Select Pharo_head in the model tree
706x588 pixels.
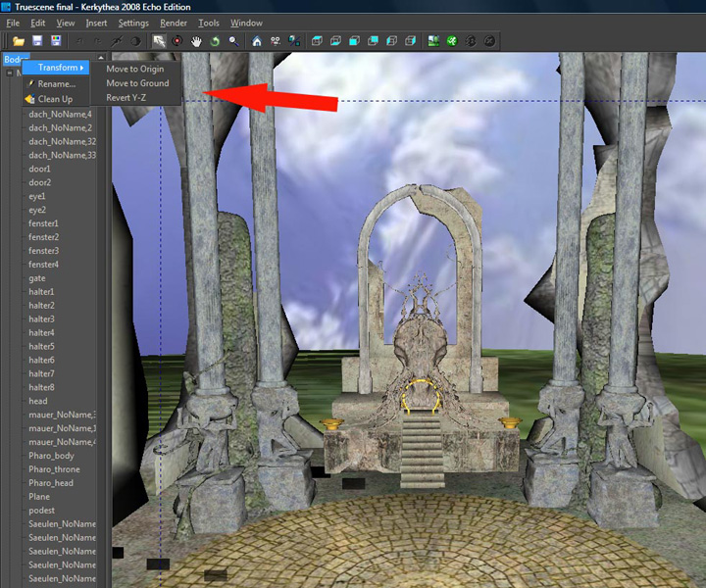51,483
